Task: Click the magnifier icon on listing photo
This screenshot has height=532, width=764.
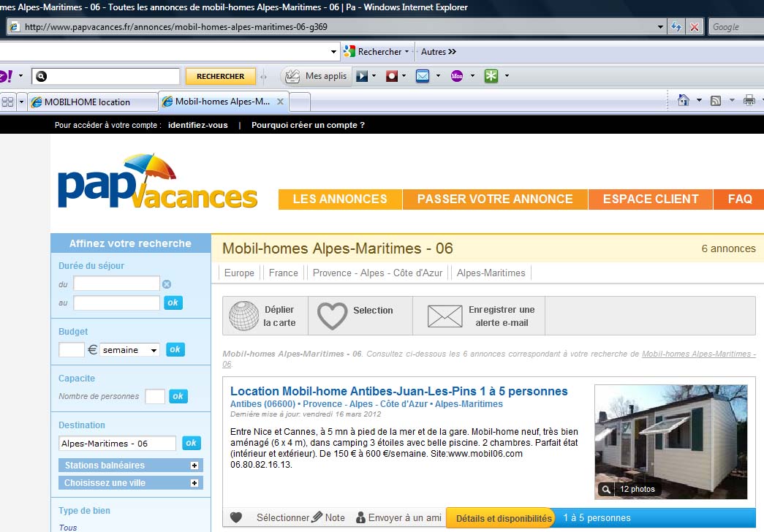Action: click(605, 489)
